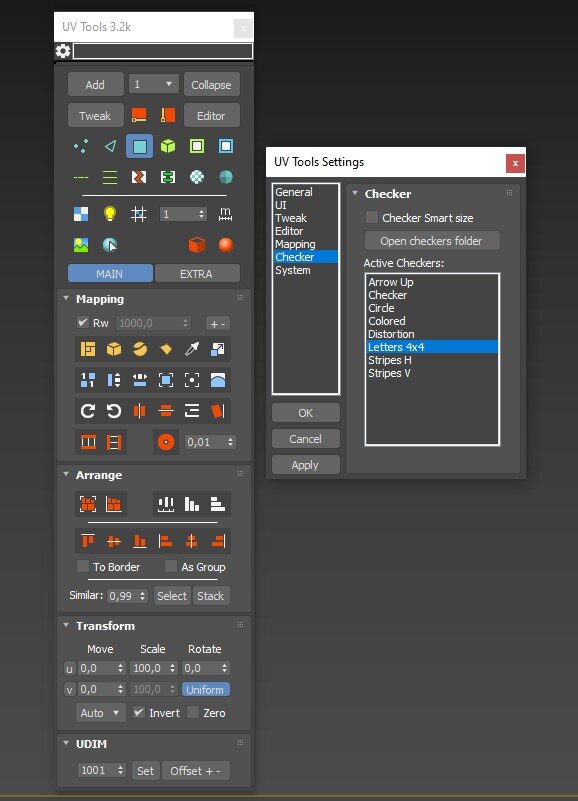
Task: Adjust the Similar 0,99 spinner arrows
Action: 143,596
